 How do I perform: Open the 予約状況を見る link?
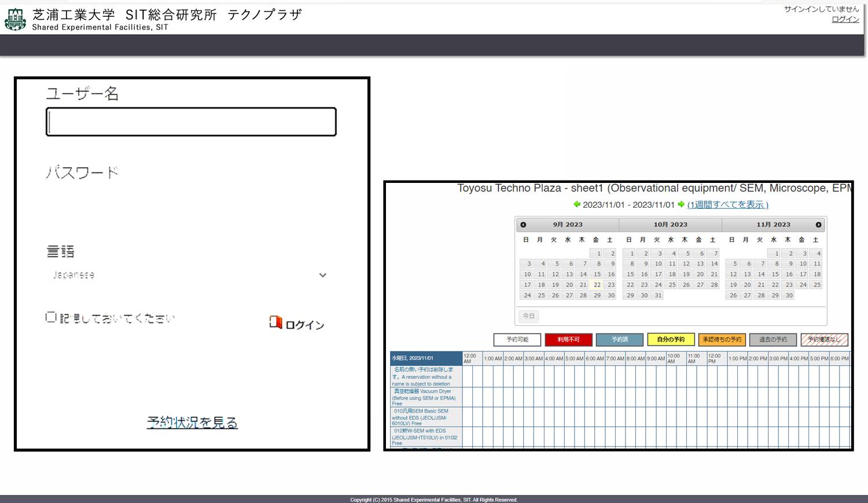click(x=192, y=423)
